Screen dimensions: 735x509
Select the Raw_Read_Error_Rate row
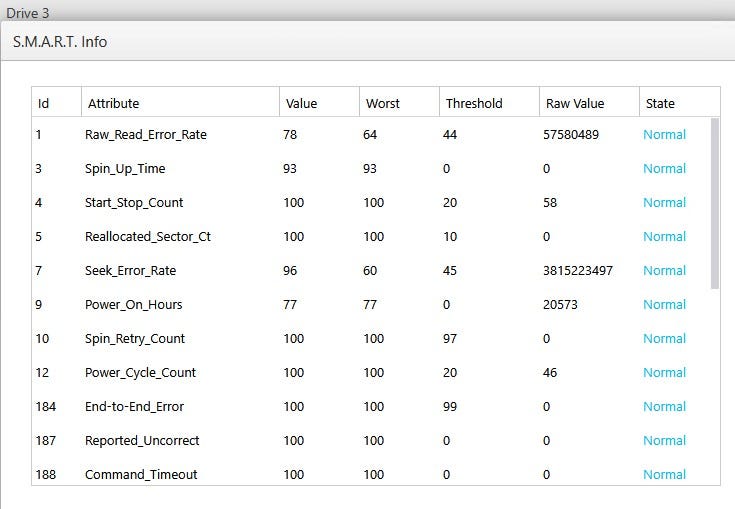[x=146, y=135]
